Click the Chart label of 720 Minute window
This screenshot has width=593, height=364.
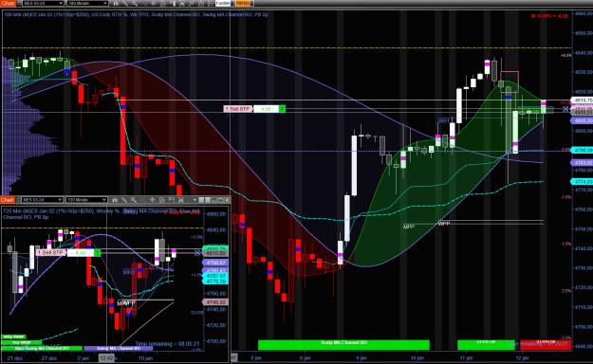coord(8,200)
